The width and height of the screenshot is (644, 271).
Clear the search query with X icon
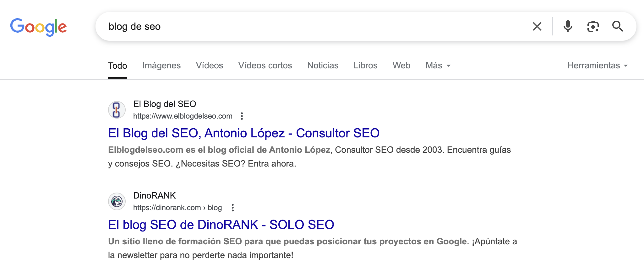click(537, 27)
